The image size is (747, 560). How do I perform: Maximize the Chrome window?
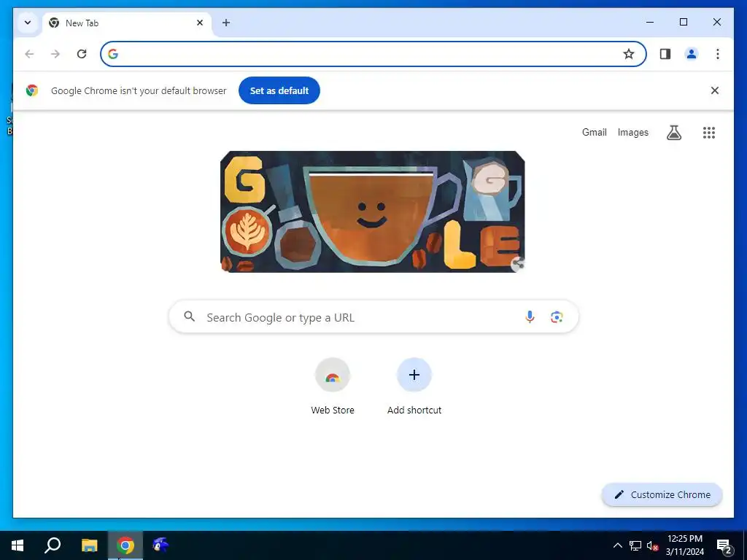point(683,22)
